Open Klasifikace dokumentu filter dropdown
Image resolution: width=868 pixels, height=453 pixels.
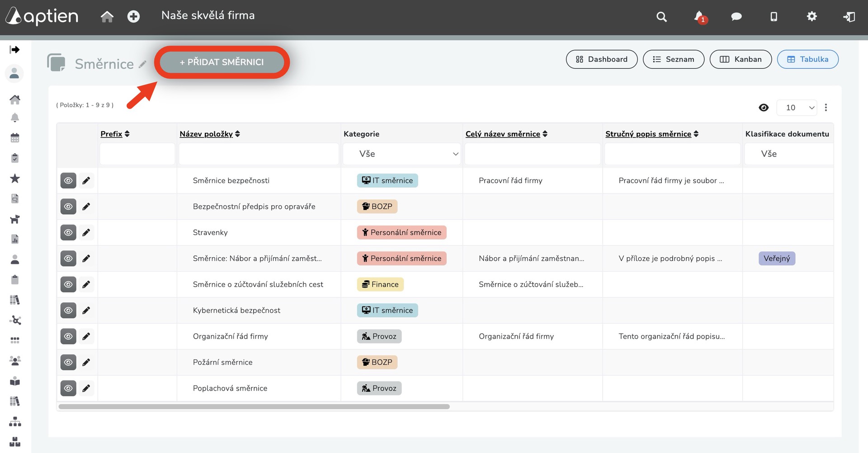[x=788, y=154]
